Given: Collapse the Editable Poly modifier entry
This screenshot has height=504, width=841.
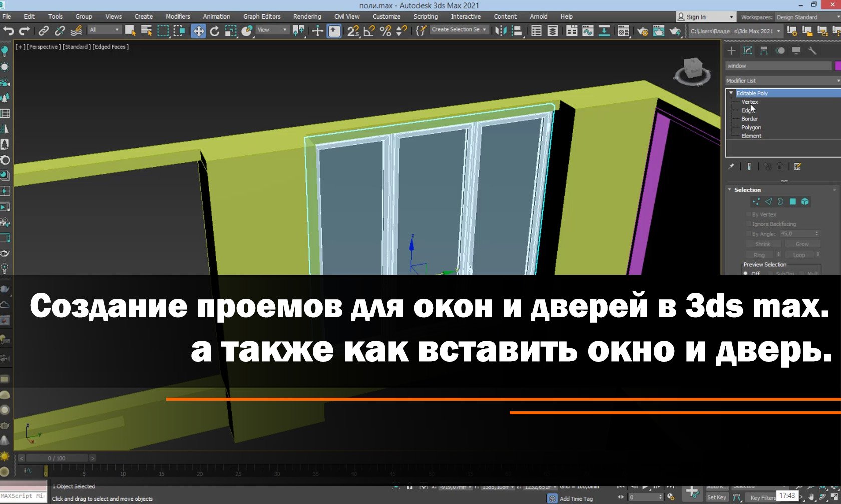Looking at the screenshot, I should (x=731, y=93).
